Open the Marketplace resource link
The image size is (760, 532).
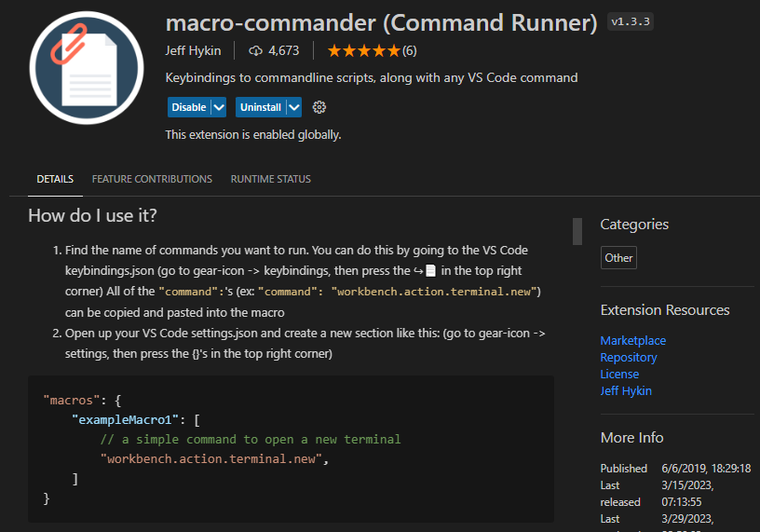click(x=633, y=340)
